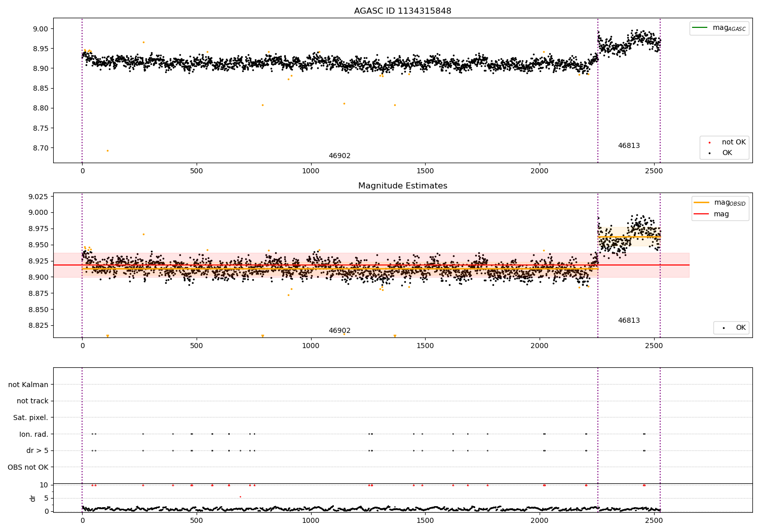Screen dimensions: 760x532
Task: Click y-tick "8.80" in top plot
Action: pos(40,108)
